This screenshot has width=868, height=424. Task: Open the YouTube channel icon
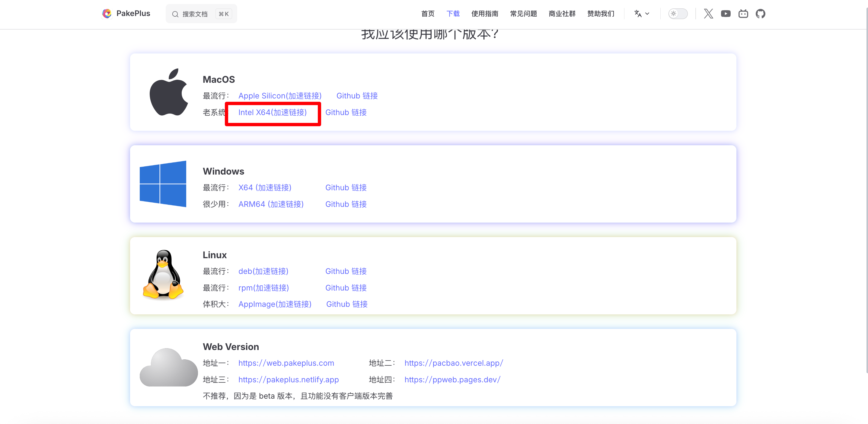pyautogui.click(x=726, y=14)
